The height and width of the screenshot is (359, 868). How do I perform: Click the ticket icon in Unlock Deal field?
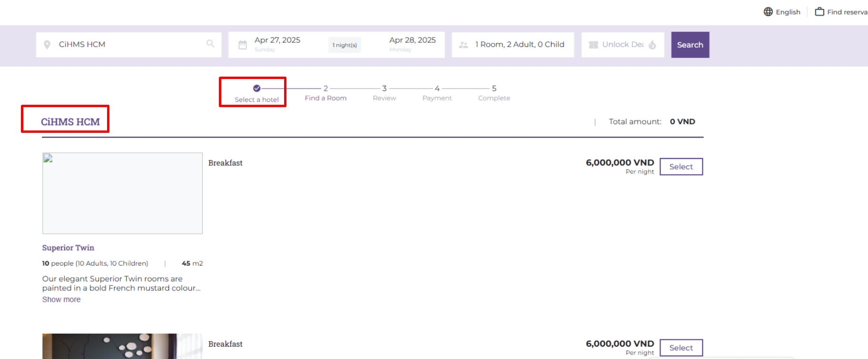pyautogui.click(x=593, y=45)
